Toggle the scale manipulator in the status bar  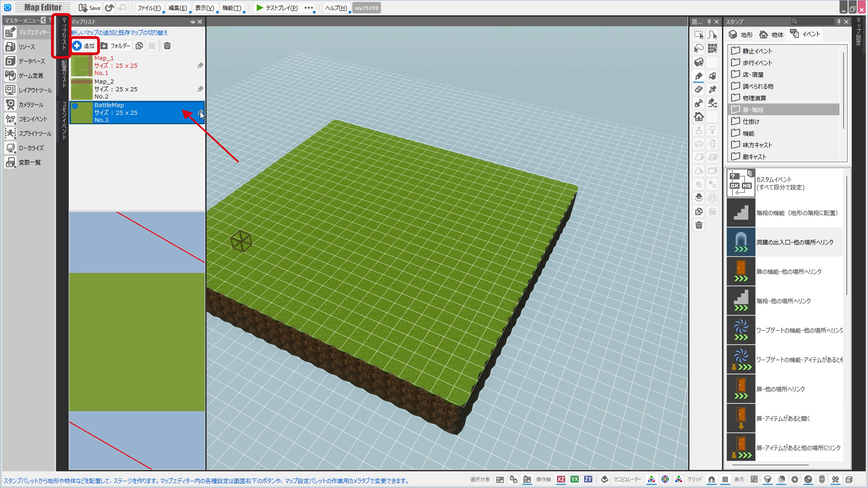coord(679,479)
